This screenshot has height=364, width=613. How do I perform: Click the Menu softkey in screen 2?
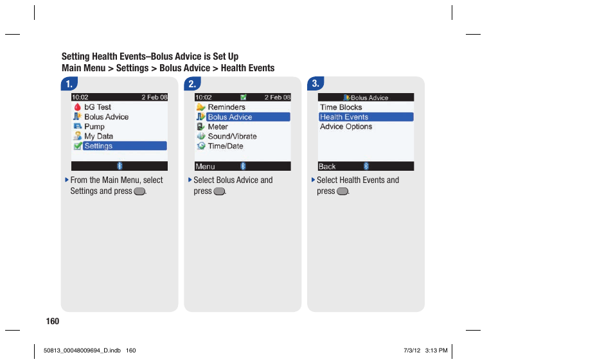click(x=205, y=166)
